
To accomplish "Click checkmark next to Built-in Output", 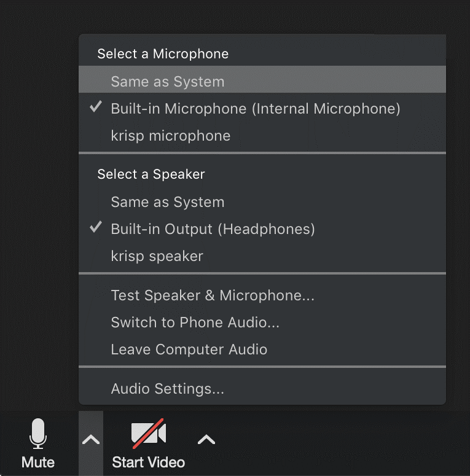I will [x=96, y=228].
